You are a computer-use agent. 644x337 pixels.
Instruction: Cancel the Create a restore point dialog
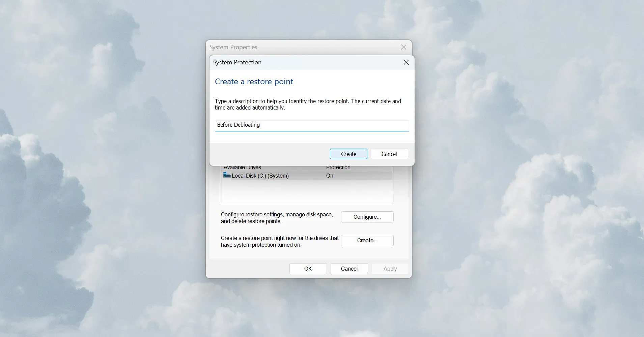pyautogui.click(x=389, y=154)
